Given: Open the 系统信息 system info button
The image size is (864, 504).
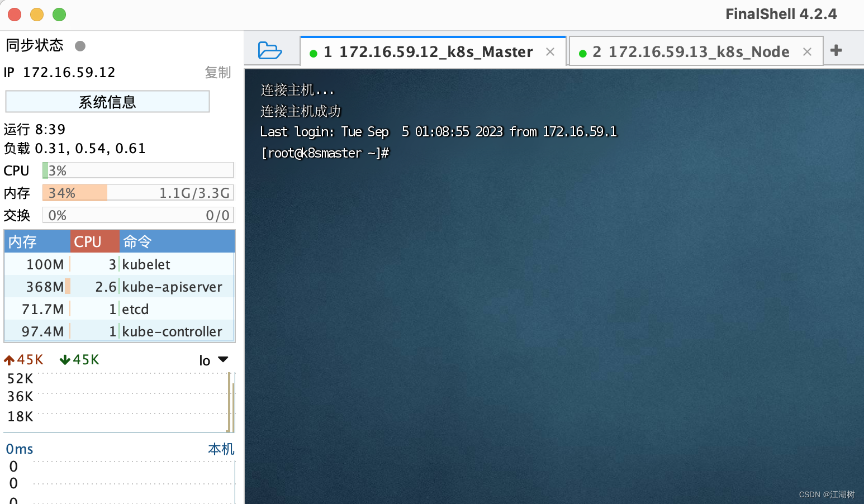Looking at the screenshot, I should 107,102.
